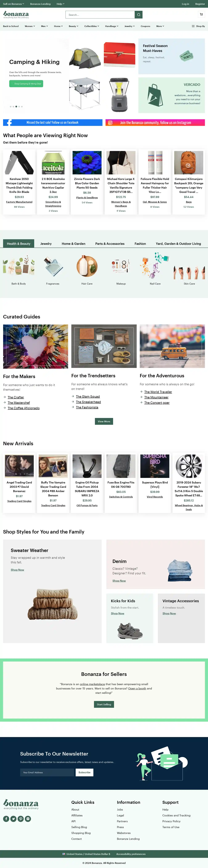The image size is (208, 868).
Task: Click the search magnifying glass icon
Action: 138,15
